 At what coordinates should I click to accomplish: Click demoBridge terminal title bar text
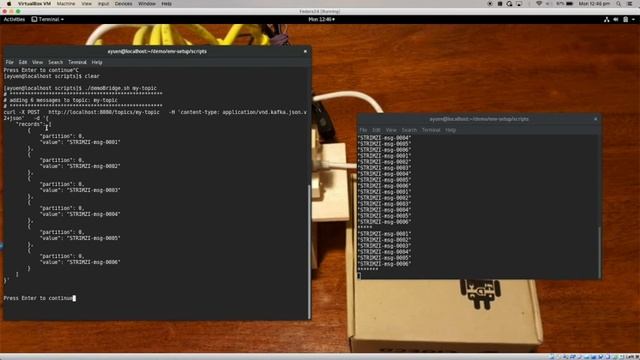pyautogui.click(x=157, y=51)
